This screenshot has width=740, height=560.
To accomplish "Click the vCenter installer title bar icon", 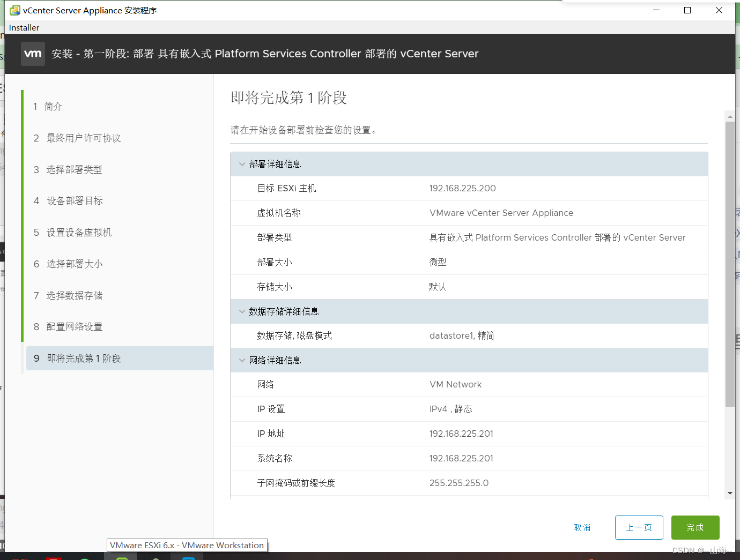I will click(x=15, y=10).
